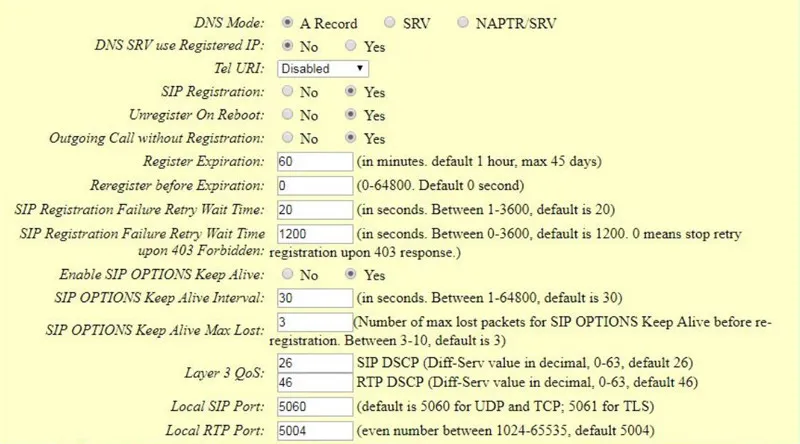Click the Register Expiration field
The width and height of the screenshot is (800, 444).
314,162
